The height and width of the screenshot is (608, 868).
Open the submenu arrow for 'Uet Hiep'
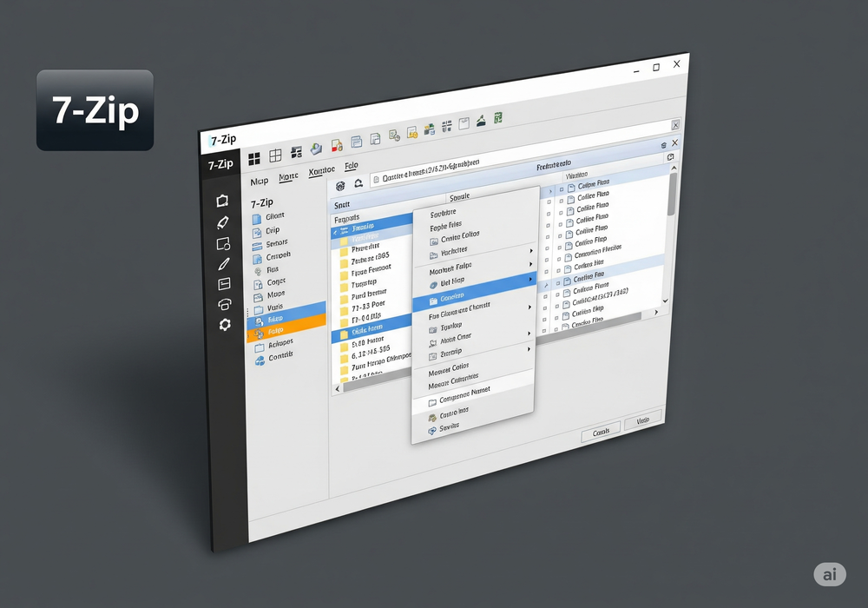(530, 279)
